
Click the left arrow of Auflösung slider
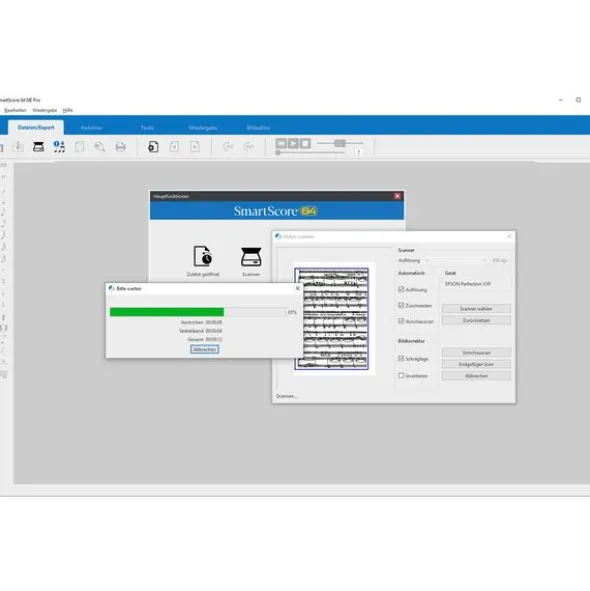(x=427, y=260)
